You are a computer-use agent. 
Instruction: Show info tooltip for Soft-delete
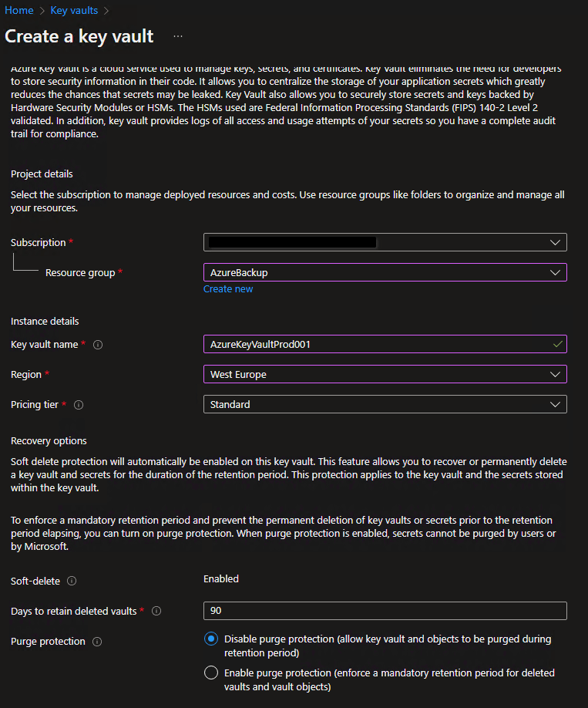point(72,581)
